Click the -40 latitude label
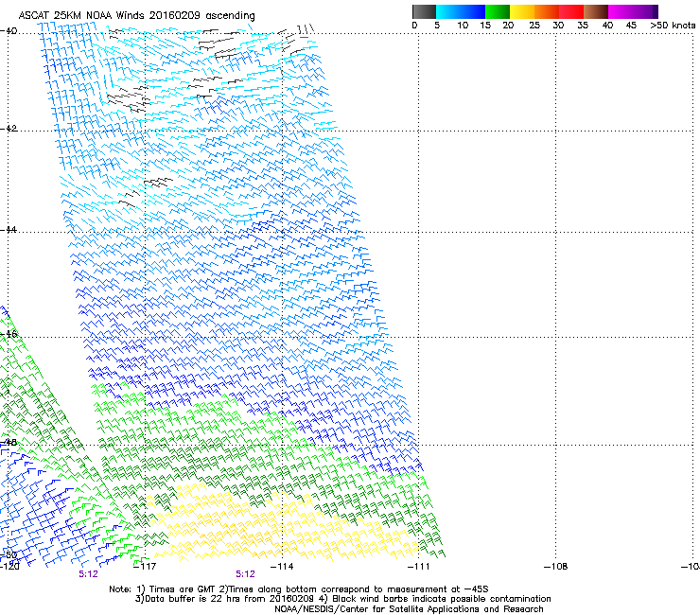This screenshot has width=700, height=615. coord(9,31)
